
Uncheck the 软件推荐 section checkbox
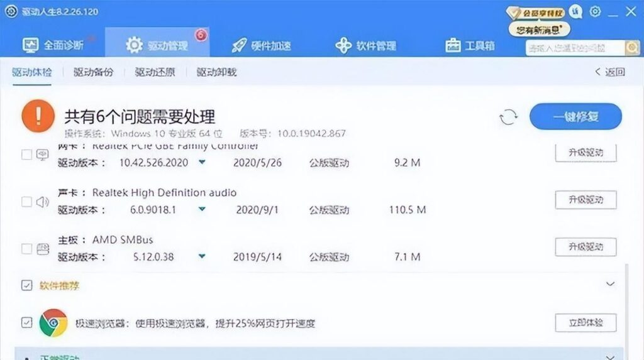click(26, 285)
